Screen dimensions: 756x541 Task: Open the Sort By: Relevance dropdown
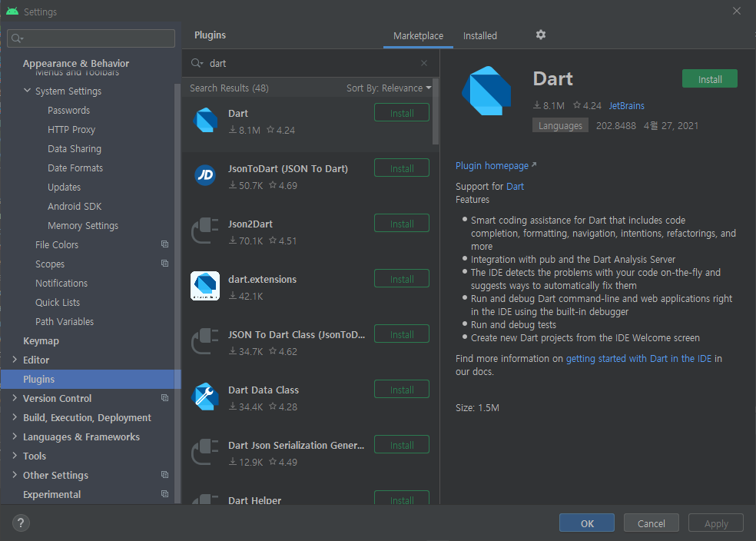[x=389, y=88]
